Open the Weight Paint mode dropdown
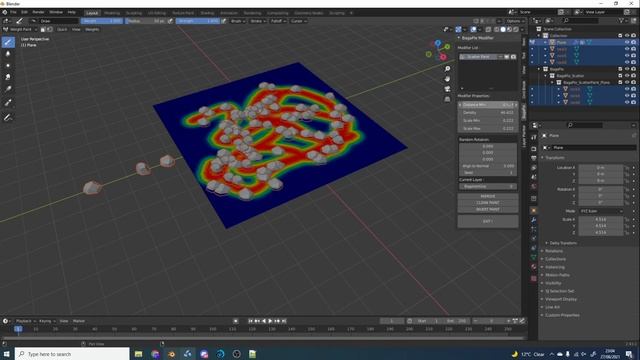 tap(20, 29)
